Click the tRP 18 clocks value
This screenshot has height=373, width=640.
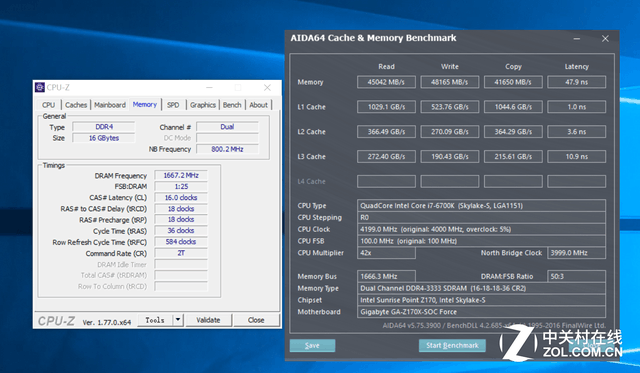pos(181,220)
